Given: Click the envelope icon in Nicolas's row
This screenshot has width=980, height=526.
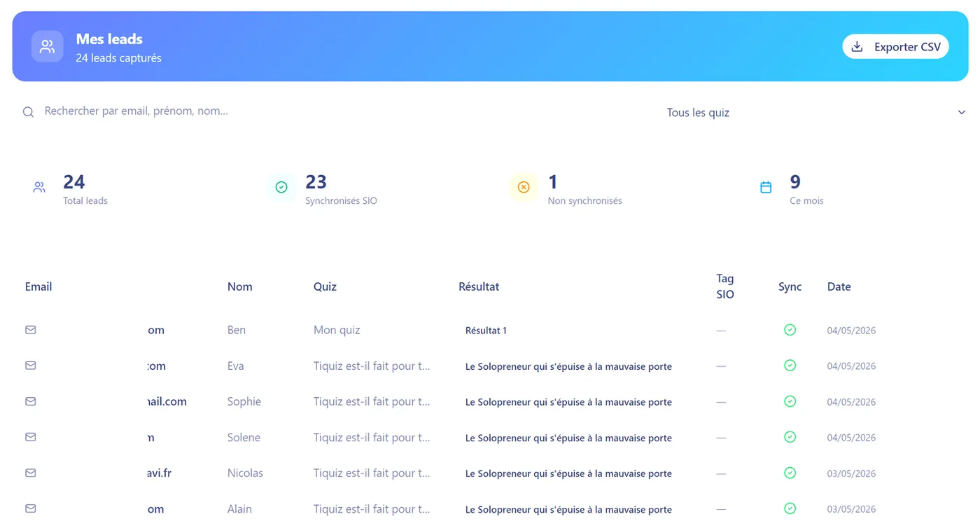Looking at the screenshot, I should 31,473.
